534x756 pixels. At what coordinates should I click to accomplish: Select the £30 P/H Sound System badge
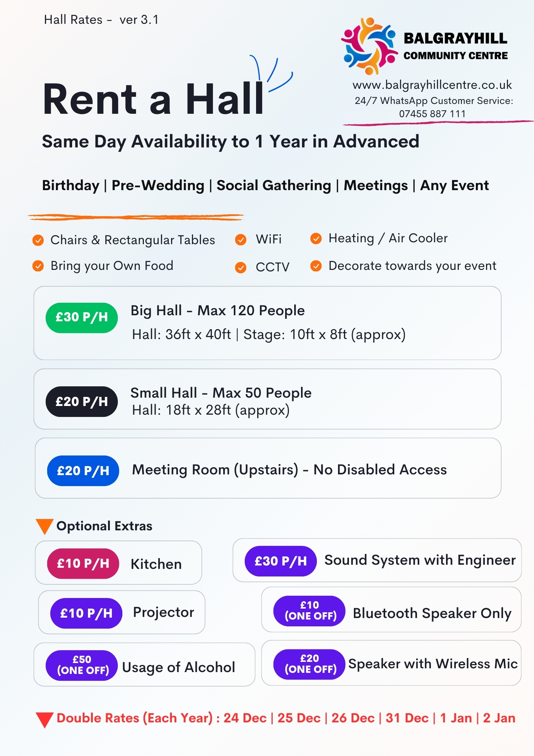[281, 561]
